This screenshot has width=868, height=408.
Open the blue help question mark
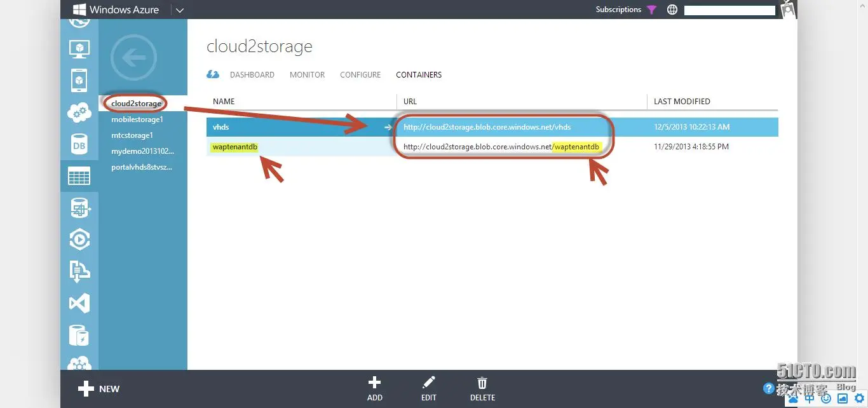769,388
